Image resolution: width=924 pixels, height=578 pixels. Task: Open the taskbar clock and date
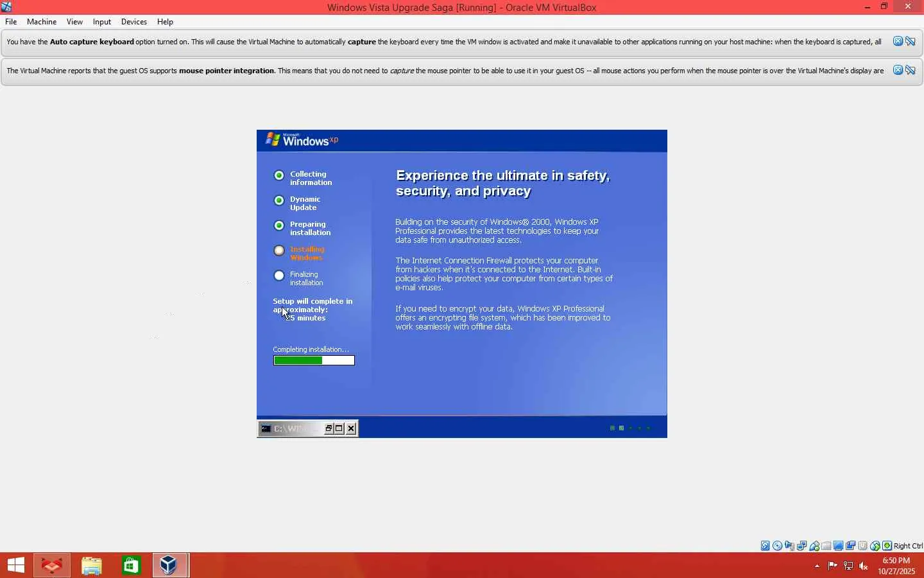pyautogui.click(x=896, y=566)
